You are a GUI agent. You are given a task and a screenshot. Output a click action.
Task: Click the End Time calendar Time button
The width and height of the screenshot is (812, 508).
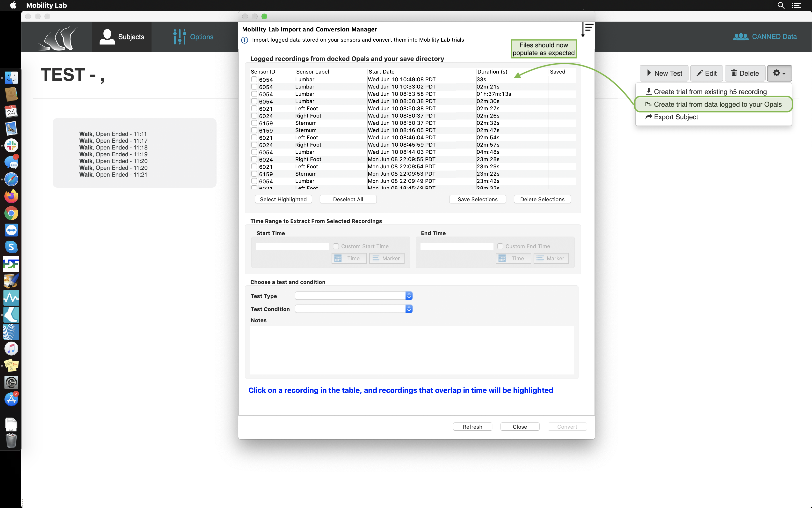click(x=513, y=258)
